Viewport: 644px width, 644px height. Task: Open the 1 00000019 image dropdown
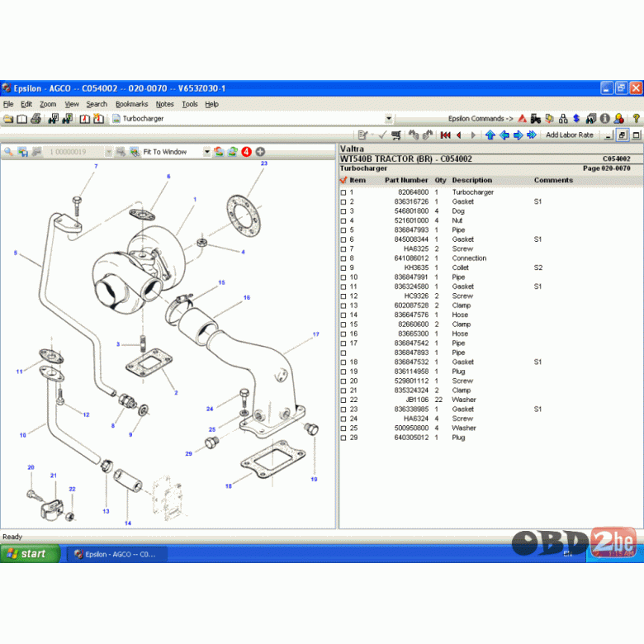pyautogui.click(x=108, y=152)
